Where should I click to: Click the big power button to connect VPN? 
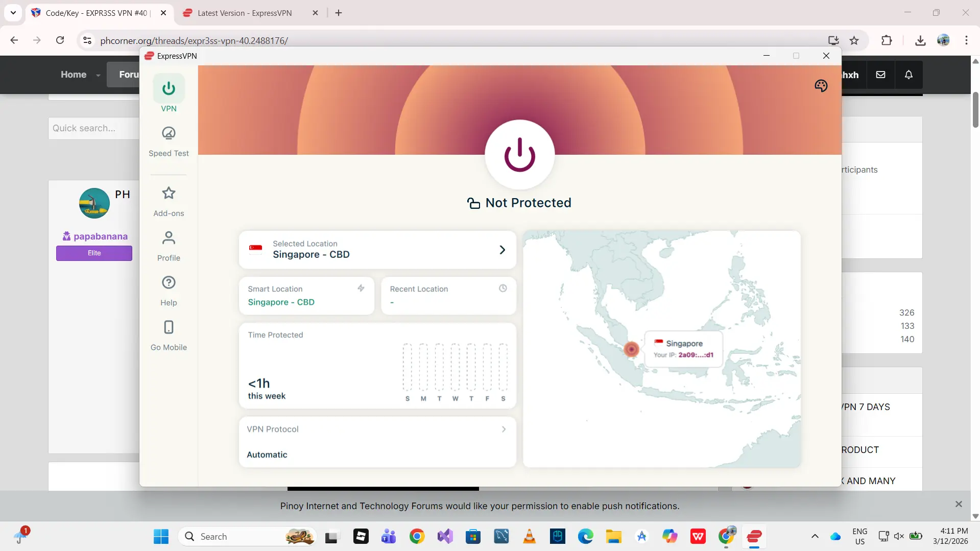point(519,155)
